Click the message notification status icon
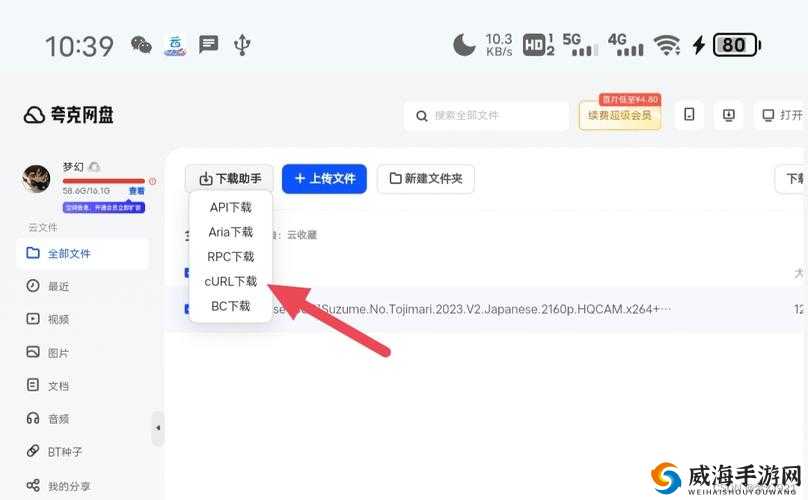This screenshot has width=808, height=500. click(x=209, y=44)
